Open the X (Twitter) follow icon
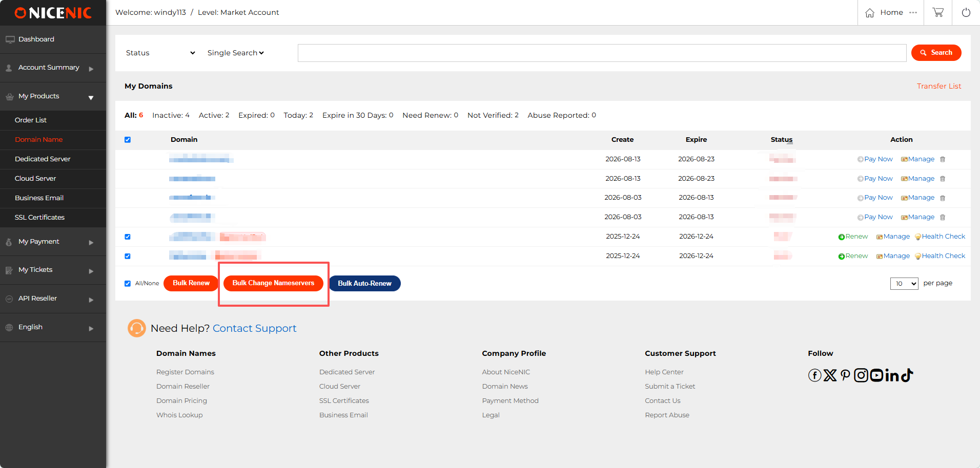Image resolution: width=980 pixels, height=468 pixels. (830, 375)
